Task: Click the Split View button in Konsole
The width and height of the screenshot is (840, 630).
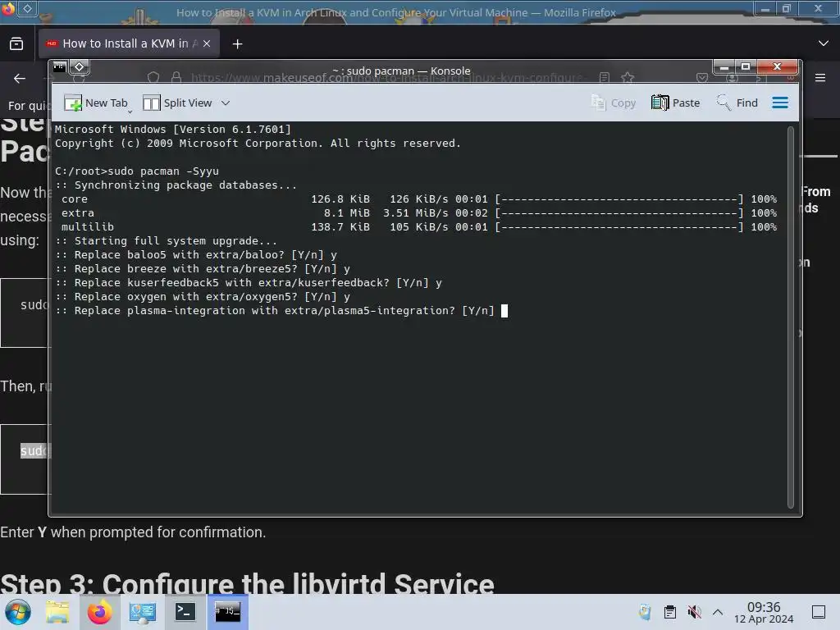Action: (178, 103)
